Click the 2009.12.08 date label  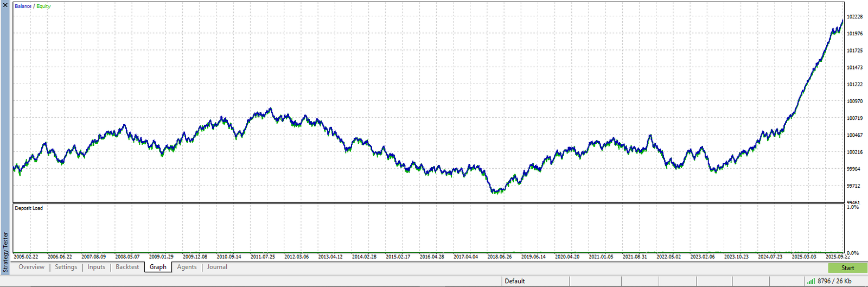[195, 257]
